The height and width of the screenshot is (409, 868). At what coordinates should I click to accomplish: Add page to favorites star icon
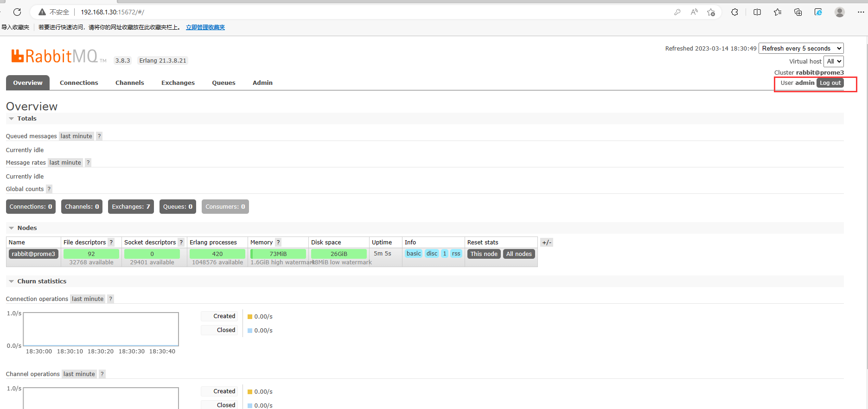pyautogui.click(x=711, y=12)
